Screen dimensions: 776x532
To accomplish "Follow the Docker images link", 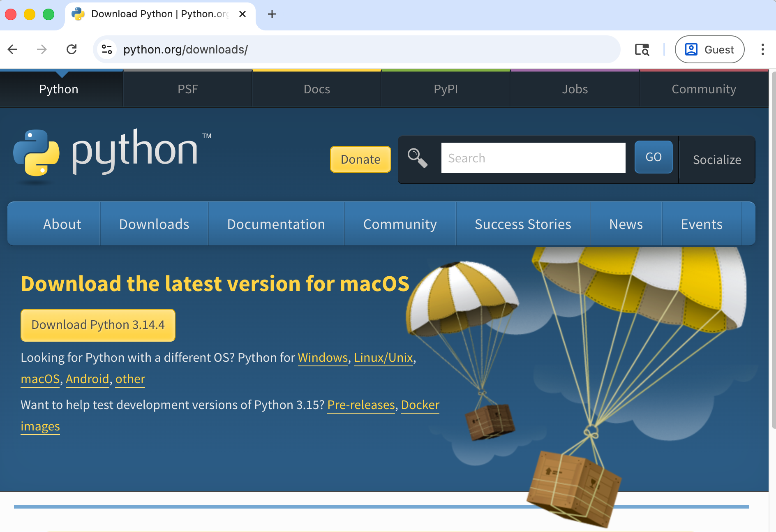I will 420,405.
